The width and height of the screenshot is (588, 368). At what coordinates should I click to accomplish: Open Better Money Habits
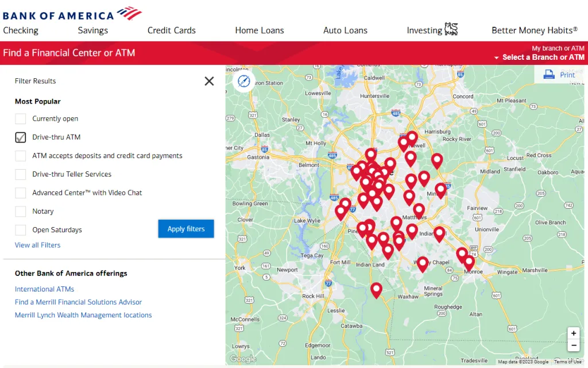click(x=535, y=30)
